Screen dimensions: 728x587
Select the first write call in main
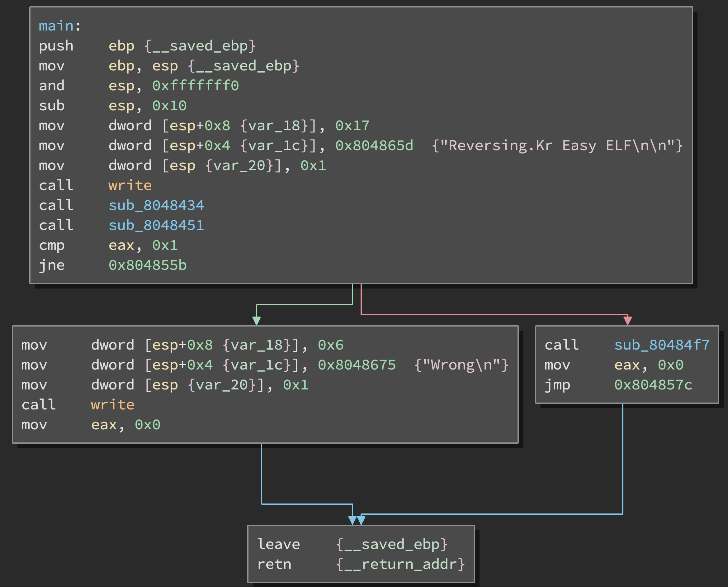click(x=130, y=185)
